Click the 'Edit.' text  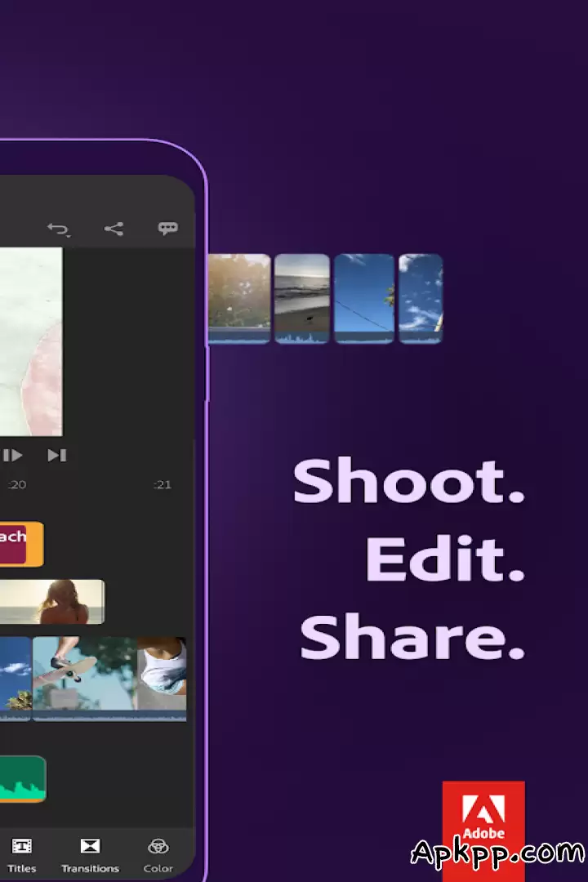[x=445, y=558]
